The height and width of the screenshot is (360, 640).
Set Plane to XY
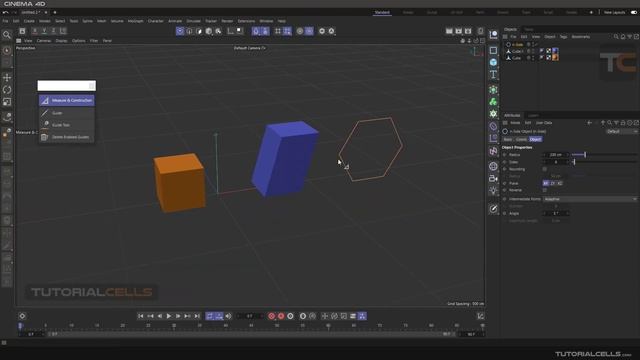[546, 183]
